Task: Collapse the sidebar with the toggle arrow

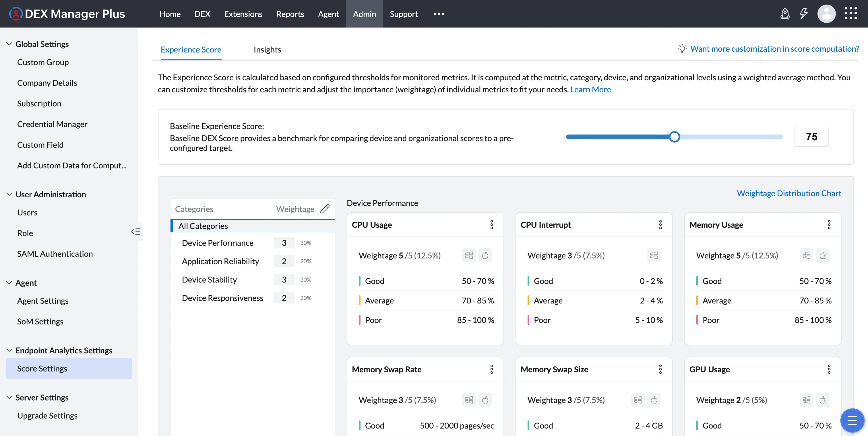Action: click(x=136, y=232)
